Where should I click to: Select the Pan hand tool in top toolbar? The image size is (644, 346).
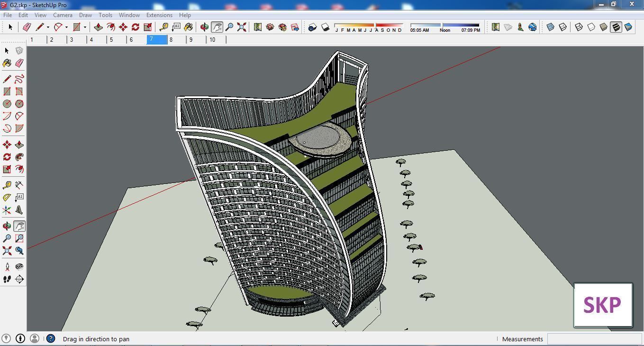point(217,27)
